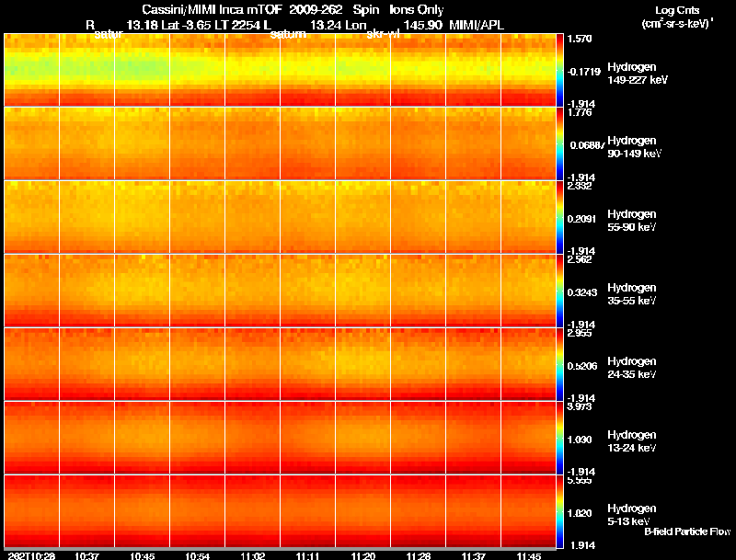The image size is (736, 560).
Task: Click the 11:11 time axis tick label
Action: (x=307, y=555)
